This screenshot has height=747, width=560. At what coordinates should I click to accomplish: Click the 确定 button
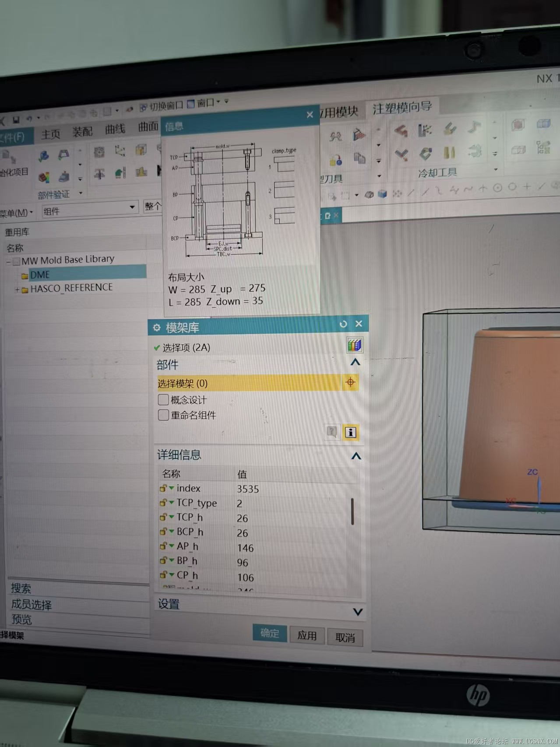pyautogui.click(x=270, y=633)
